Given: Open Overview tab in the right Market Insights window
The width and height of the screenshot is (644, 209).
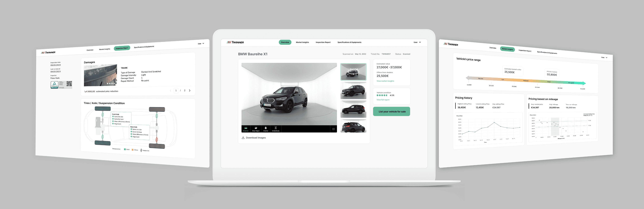Looking at the screenshot, I should click(x=493, y=48).
